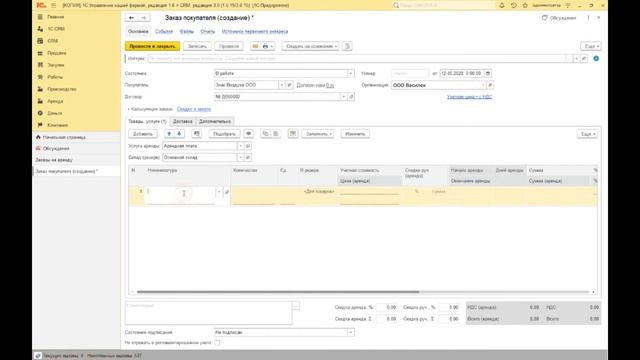Expand the 'Состояние подписания' dropdown
Screen dimensions: 640x360
coord(351,333)
